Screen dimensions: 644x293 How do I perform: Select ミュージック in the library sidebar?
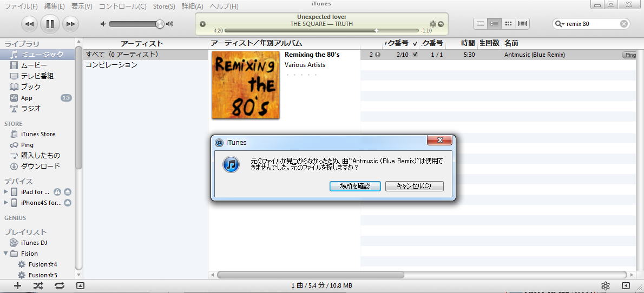[x=37, y=55]
